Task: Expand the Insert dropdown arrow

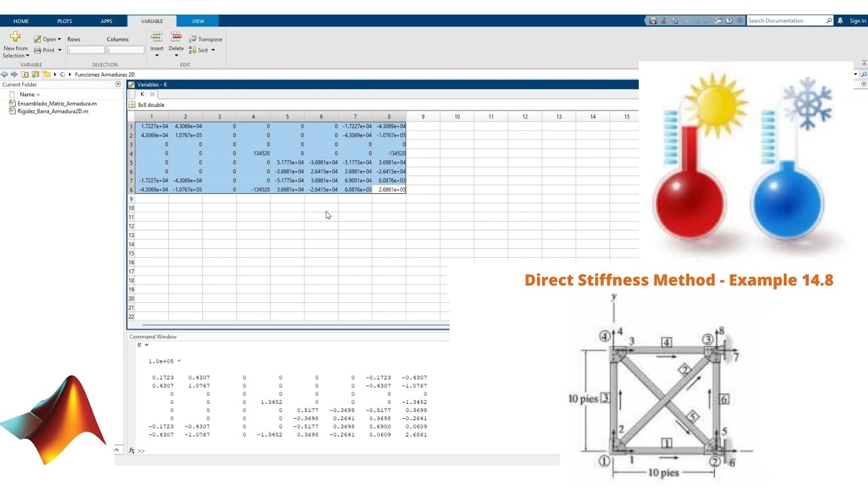Action: pos(157,56)
